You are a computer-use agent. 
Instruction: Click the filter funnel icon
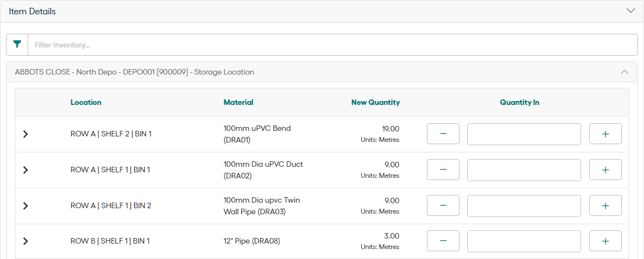point(17,45)
